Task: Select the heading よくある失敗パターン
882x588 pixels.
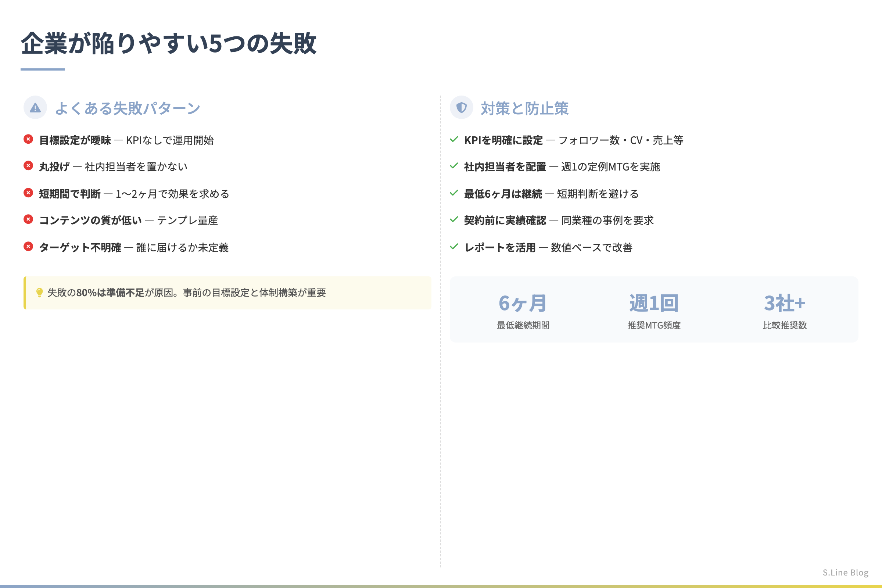Action: coord(128,108)
